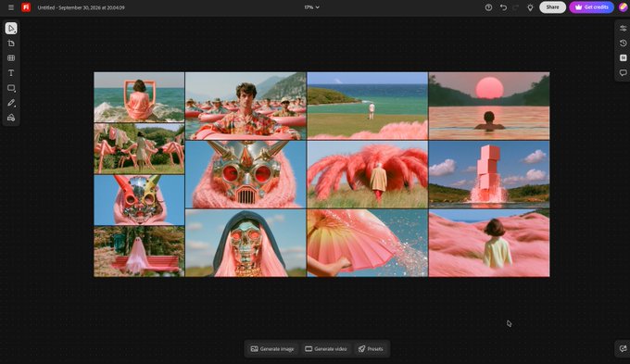Click Generate image in bottom bar
The height and width of the screenshot is (364, 630).
pos(272,349)
